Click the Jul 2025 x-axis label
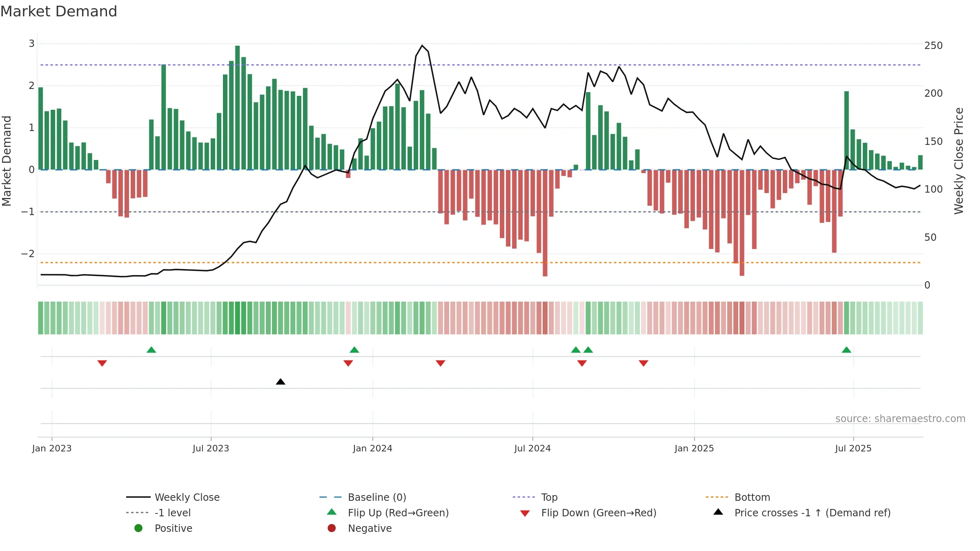The width and height of the screenshot is (980, 551). [853, 448]
